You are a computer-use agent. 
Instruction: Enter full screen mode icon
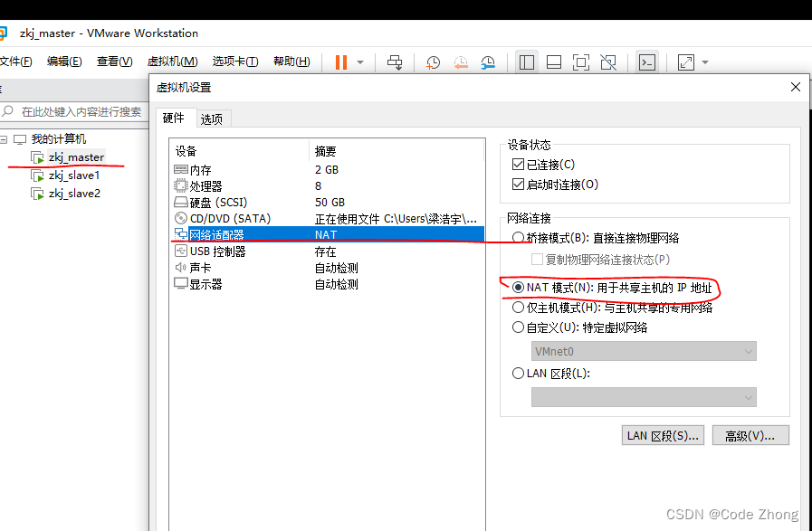[581, 62]
